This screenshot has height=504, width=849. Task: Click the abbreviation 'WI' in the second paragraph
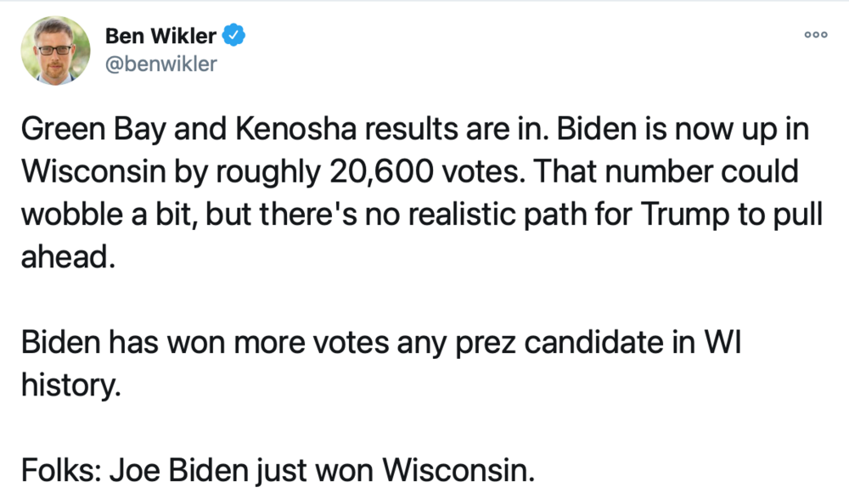click(722, 342)
